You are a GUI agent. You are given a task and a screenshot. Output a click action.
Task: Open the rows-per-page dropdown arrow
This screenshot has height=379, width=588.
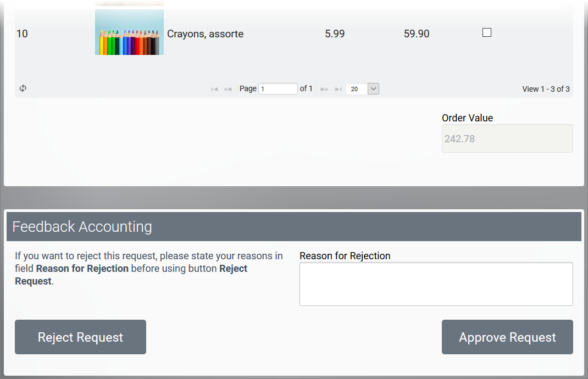pos(373,88)
